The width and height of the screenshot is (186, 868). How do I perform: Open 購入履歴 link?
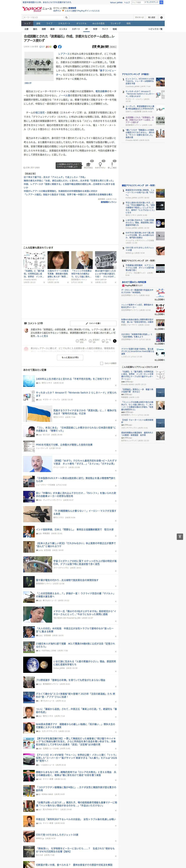(152, 18)
